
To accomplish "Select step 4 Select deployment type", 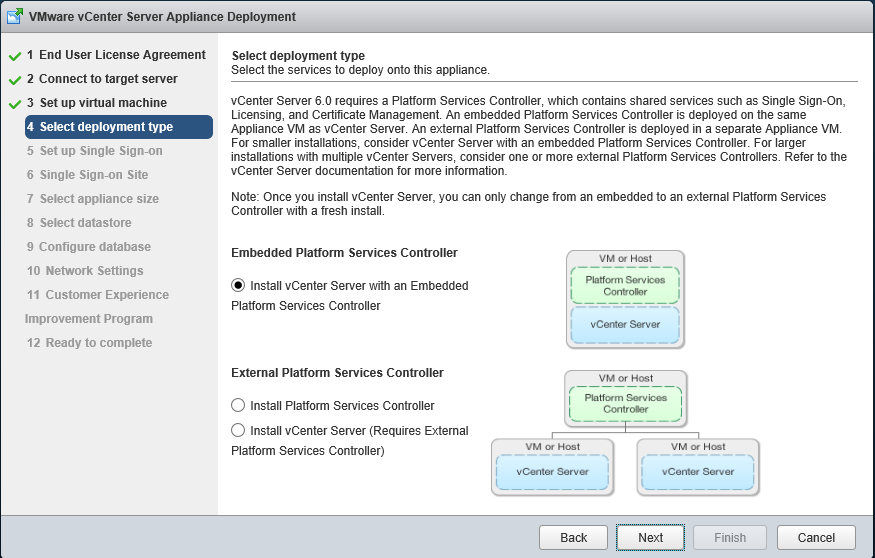I will click(106, 127).
